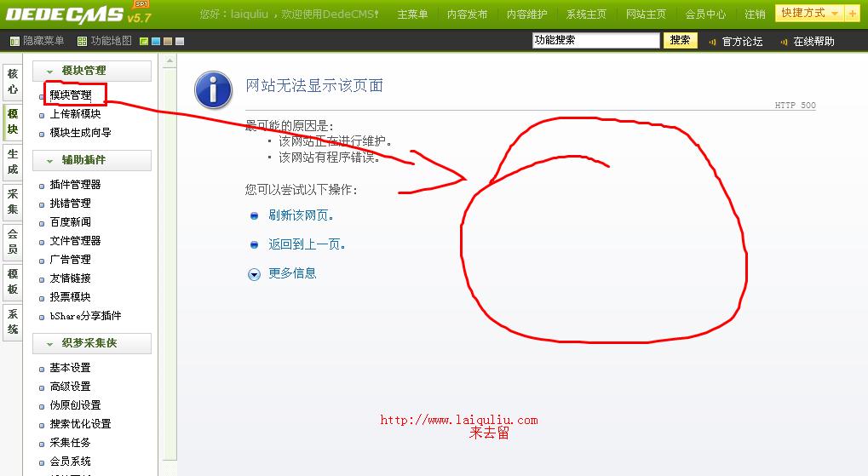This screenshot has width=868, height=476.
Task: Open the 在线帮助 online help link
Action: [x=813, y=42]
